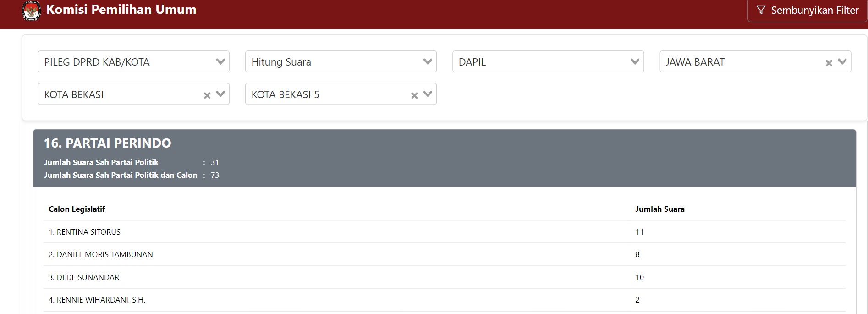
Task: Select candidate 1. RENTINA SITORUS
Action: pos(85,232)
